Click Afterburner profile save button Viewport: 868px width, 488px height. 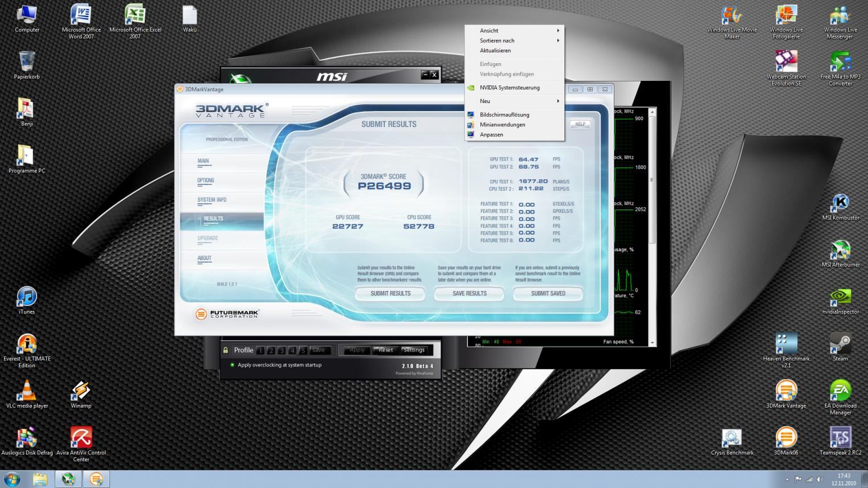(x=320, y=350)
